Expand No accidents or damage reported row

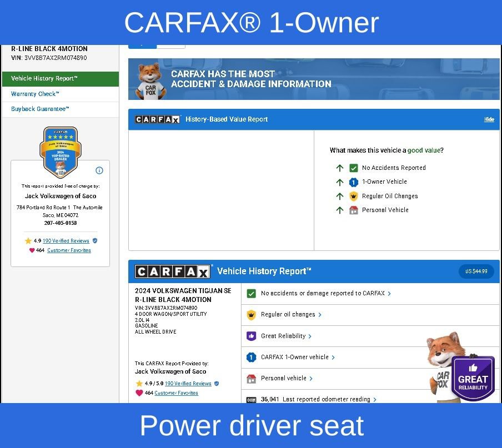pos(325,293)
